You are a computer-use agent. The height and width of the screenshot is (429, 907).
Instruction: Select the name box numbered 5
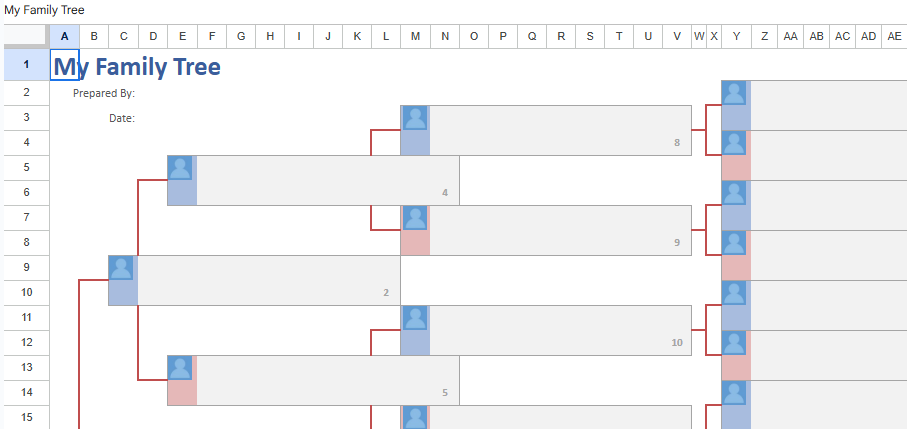click(327, 380)
